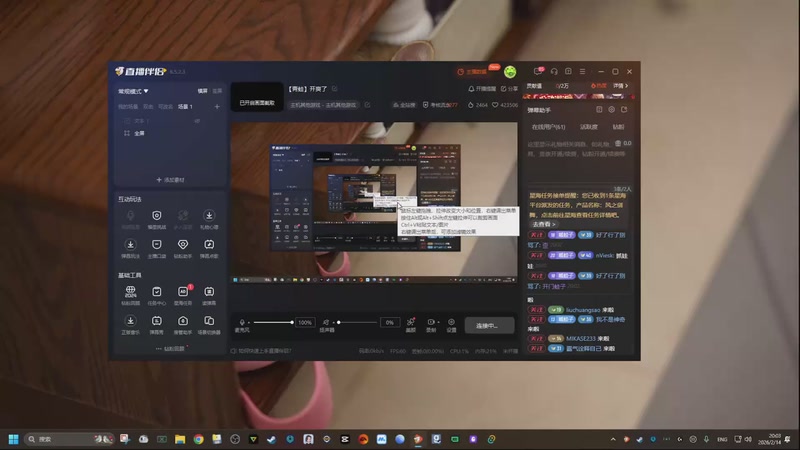Screen dimensions: 800x450
Task: Click 添加素材 to add a source
Action: 170,180
